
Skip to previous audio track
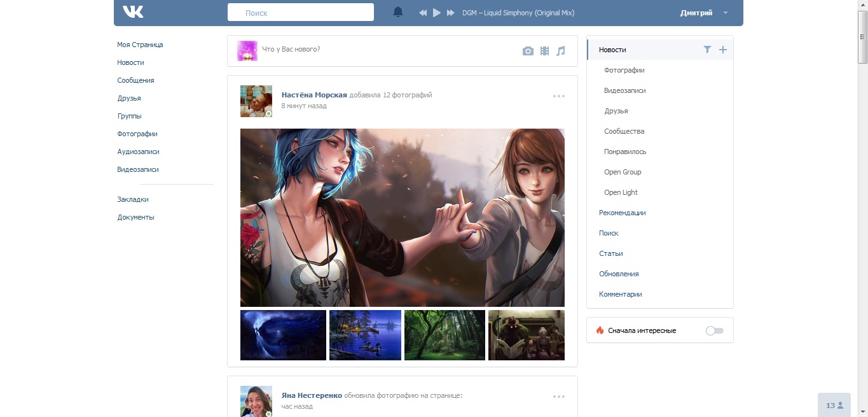[x=423, y=13]
